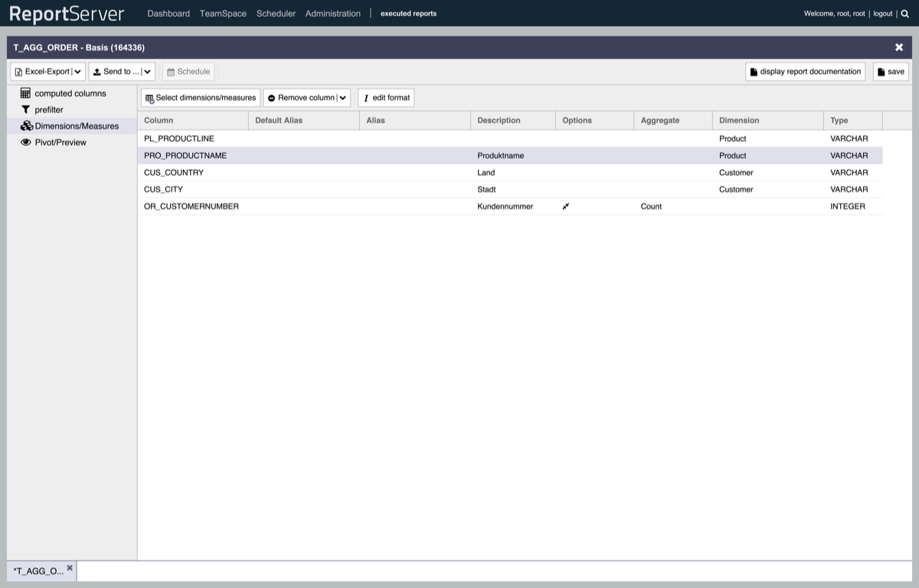Image resolution: width=919 pixels, height=588 pixels.
Task: Click the logout link
Action: (883, 14)
